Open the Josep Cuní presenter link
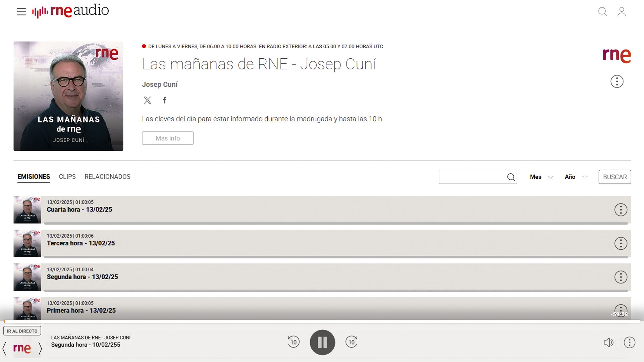The image size is (644, 362). pos(160,84)
